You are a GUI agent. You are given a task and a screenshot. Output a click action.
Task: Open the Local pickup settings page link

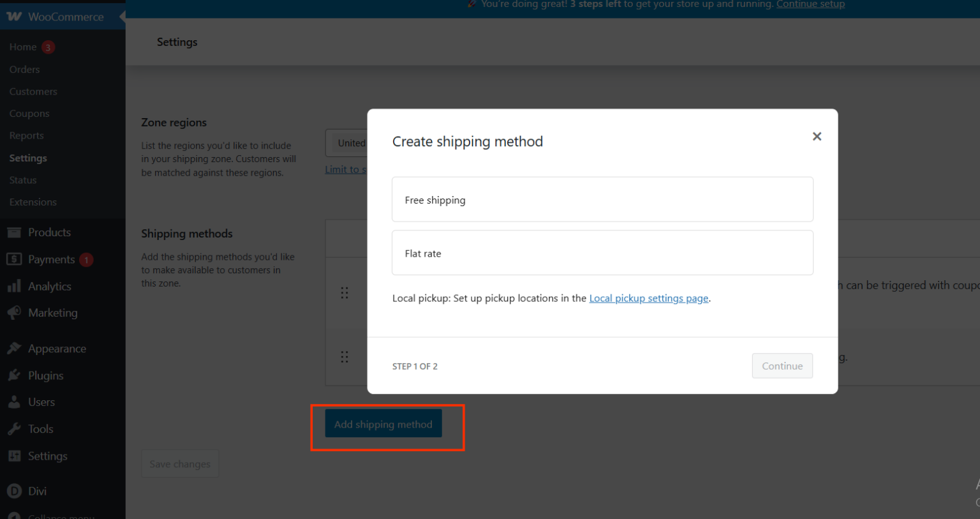648,298
